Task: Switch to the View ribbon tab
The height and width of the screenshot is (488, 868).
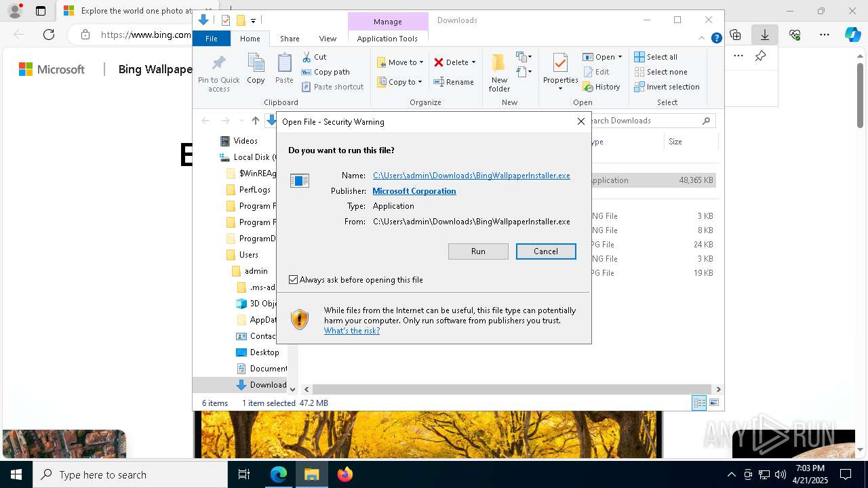Action: [x=328, y=39]
